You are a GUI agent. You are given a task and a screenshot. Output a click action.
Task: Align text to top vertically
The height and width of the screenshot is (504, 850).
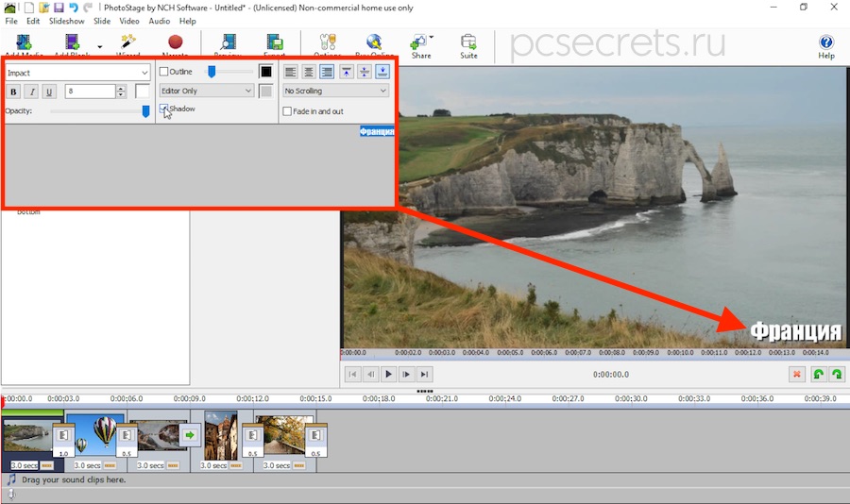click(347, 72)
